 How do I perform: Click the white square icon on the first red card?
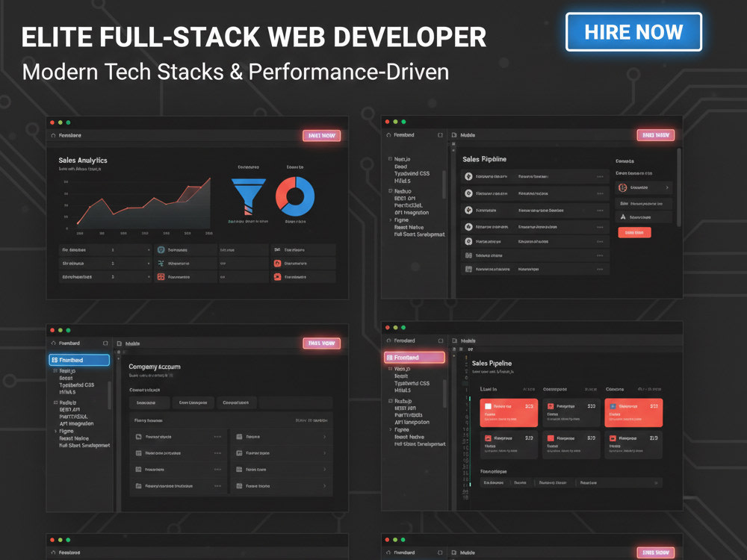488,407
